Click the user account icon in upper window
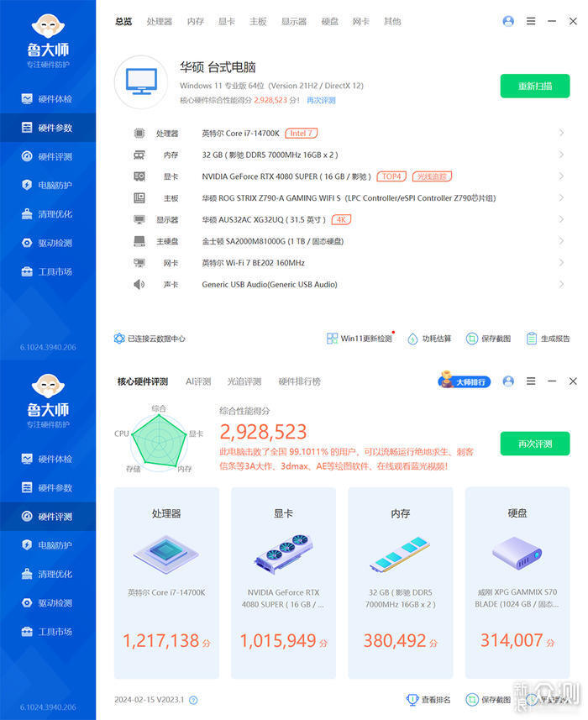This screenshot has width=588, height=720. [x=508, y=21]
